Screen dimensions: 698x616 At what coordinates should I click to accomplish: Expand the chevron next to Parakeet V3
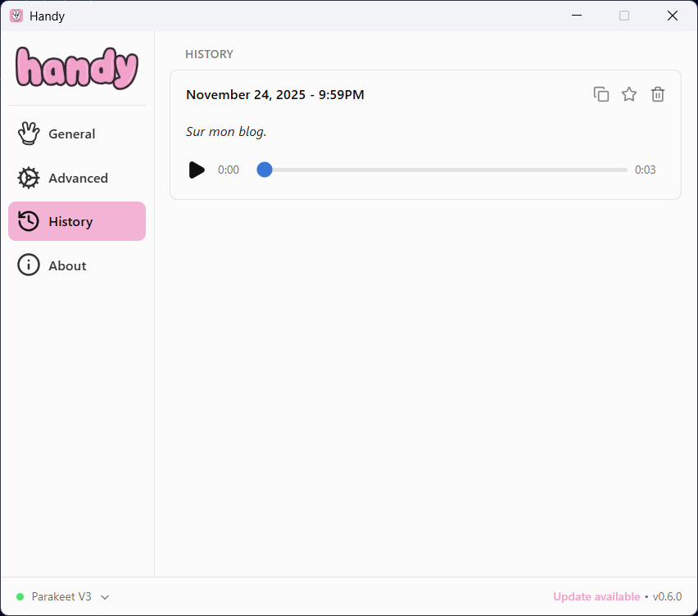pyautogui.click(x=105, y=597)
